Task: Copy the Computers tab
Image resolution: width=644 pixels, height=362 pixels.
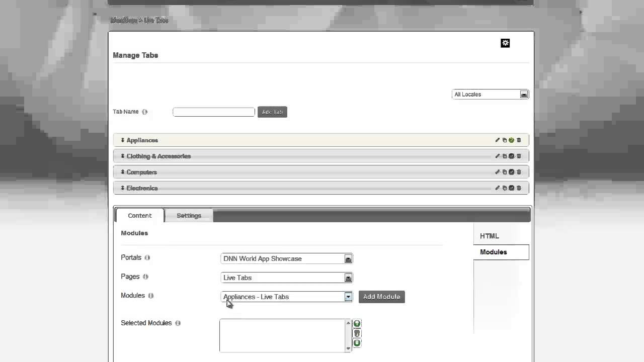Action: pyautogui.click(x=505, y=172)
